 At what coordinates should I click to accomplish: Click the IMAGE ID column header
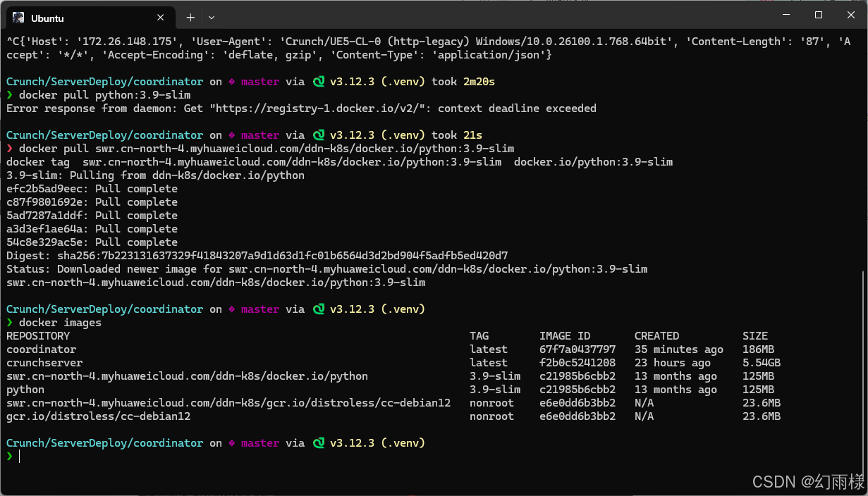pyautogui.click(x=565, y=336)
